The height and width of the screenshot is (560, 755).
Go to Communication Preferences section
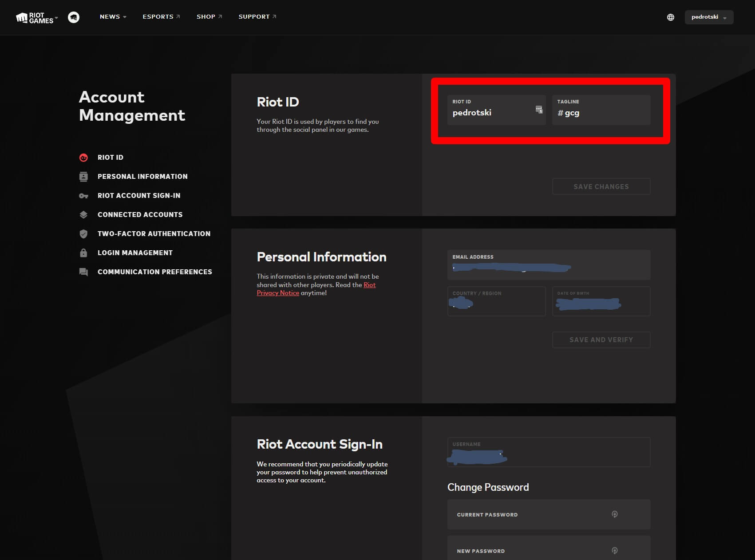[155, 272]
